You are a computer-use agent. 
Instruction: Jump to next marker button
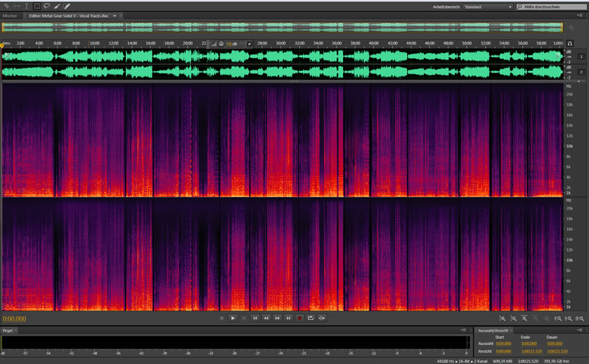click(289, 318)
